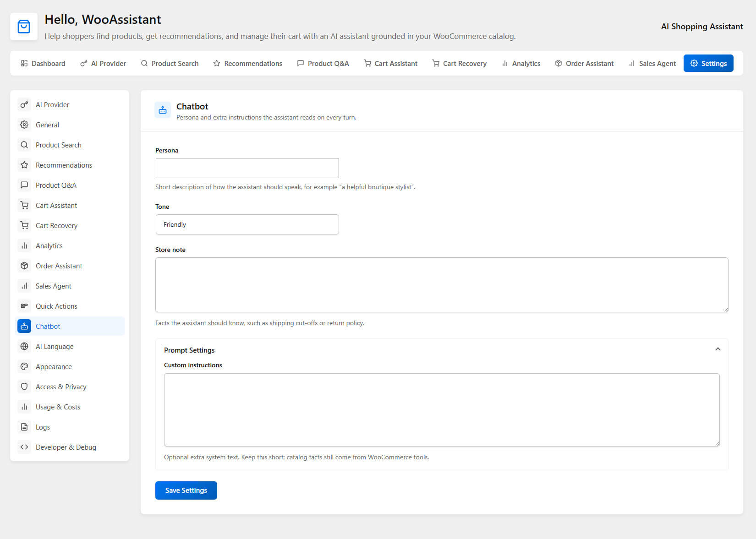This screenshot has width=756, height=539.
Task: Open the Logs document icon in sidebar
Action: [x=24, y=427]
